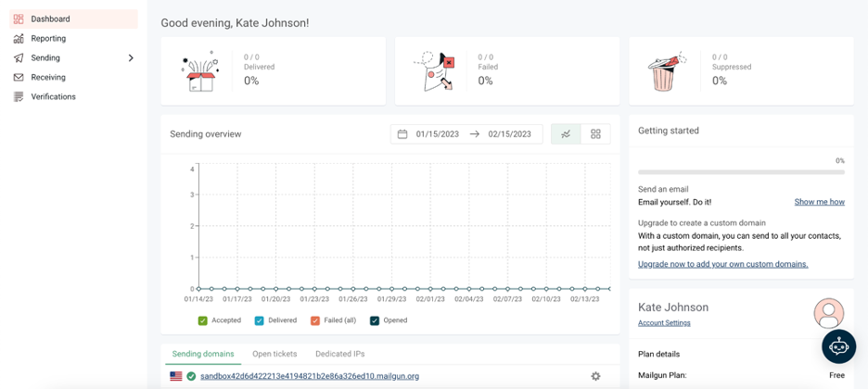Screen dimensions: 868x389
Task: Uncheck the Failed (all) legend checkbox
Action: pyautogui.click(x=315, y=320)
